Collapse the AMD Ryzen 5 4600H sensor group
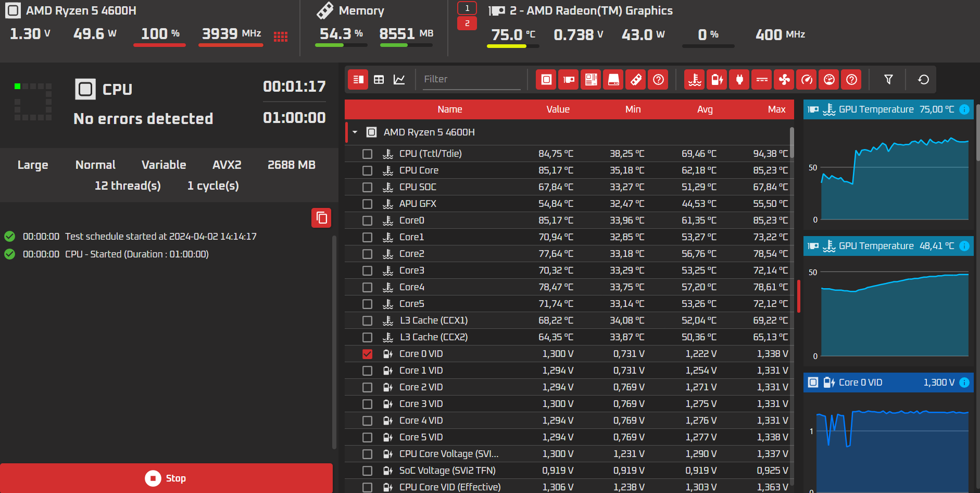 click(x=355, y=132)
